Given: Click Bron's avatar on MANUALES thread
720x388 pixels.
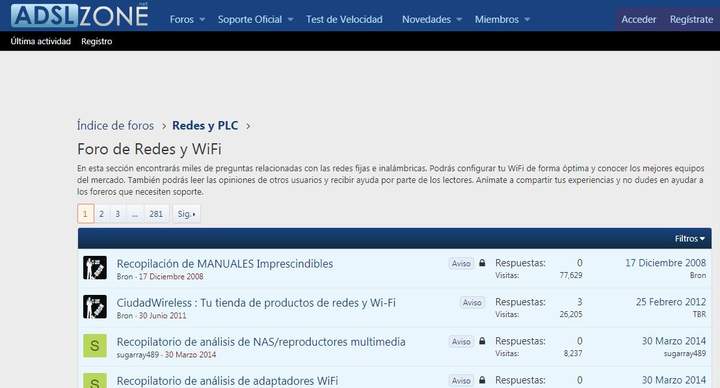Looking at the screenshot, I should click(x=95, y=268).
